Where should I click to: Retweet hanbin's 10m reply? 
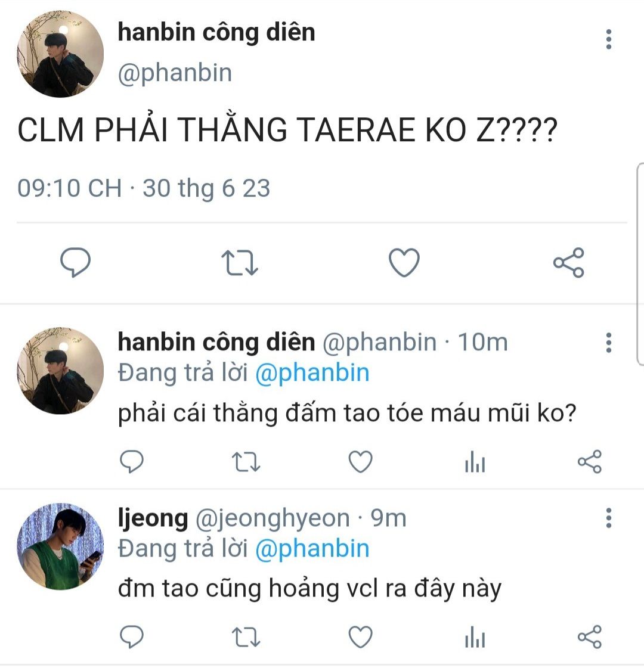tap(246, 462)
